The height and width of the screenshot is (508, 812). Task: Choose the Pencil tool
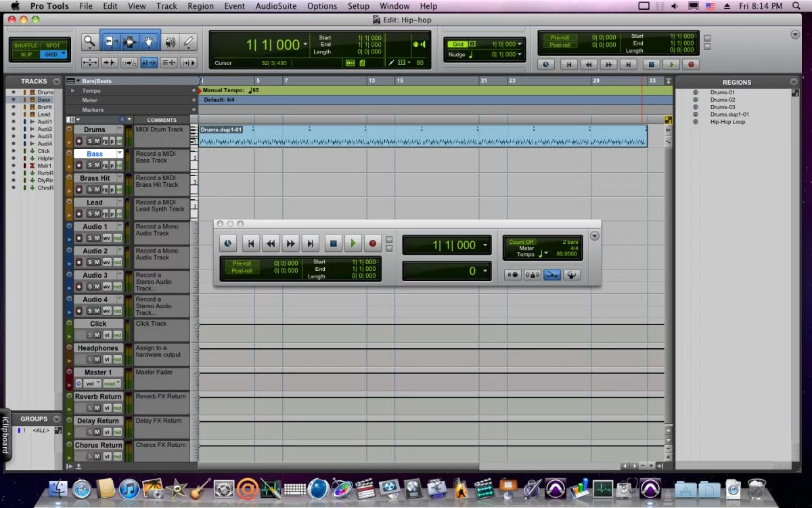pyautogui.click(x=188, y=42)
